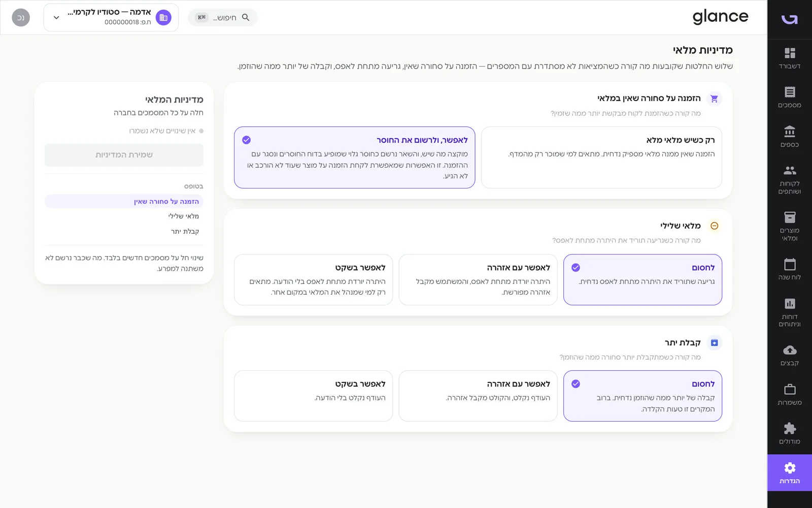
Task: Click the user avatar circle
Action: 21,18
